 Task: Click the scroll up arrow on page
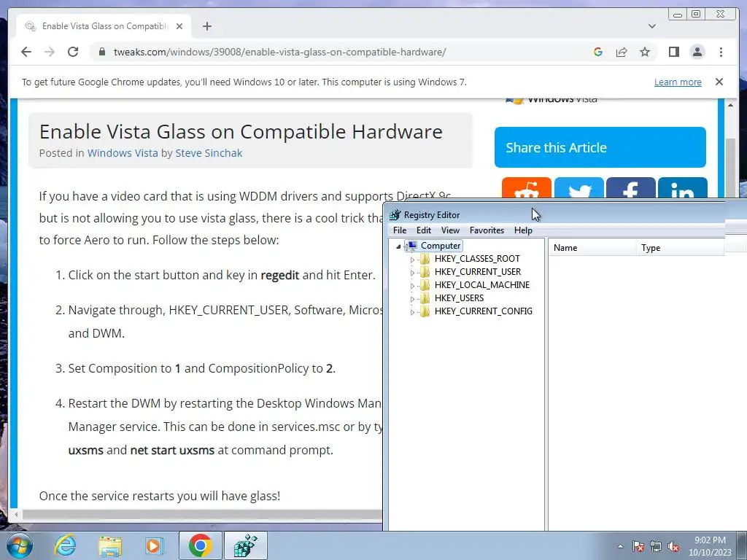pyautogui.click(x=730, y=105)
